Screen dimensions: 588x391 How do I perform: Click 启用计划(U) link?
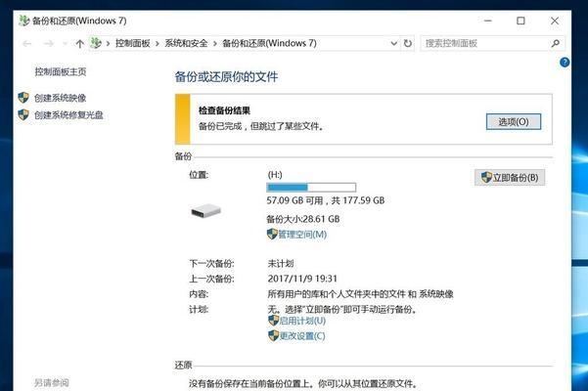[x=302, y=321]
